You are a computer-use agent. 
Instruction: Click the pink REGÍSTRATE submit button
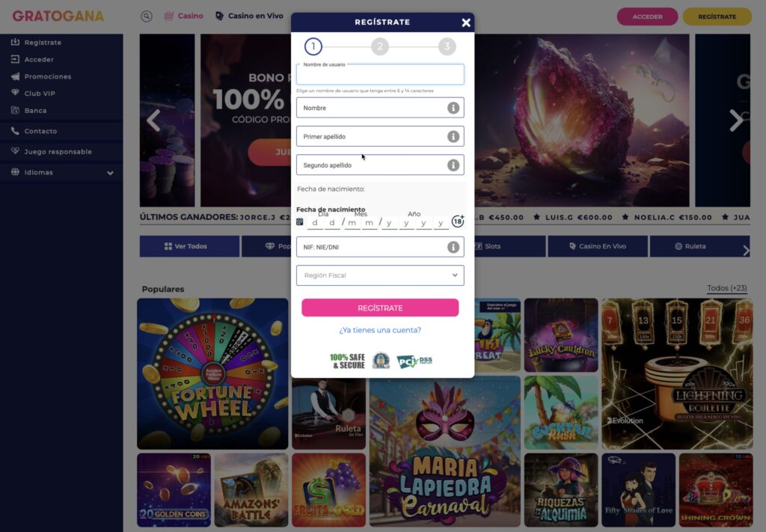tap(380, 308)
